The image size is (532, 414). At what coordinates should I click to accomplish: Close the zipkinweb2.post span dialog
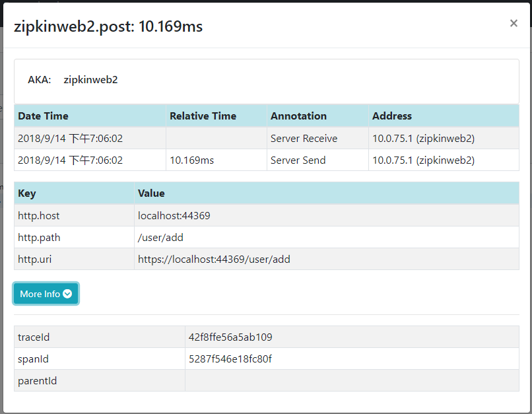tap(514, 23)
